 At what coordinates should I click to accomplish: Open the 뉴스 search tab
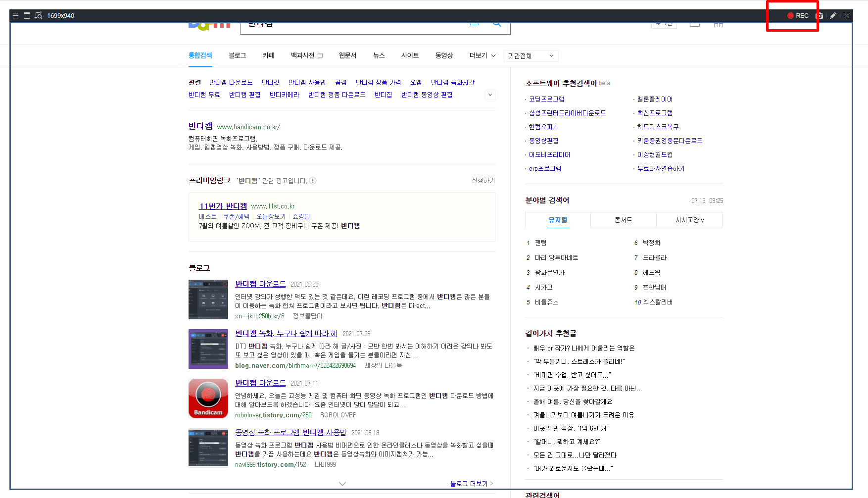pyautogui.click(x=379, y=55)
